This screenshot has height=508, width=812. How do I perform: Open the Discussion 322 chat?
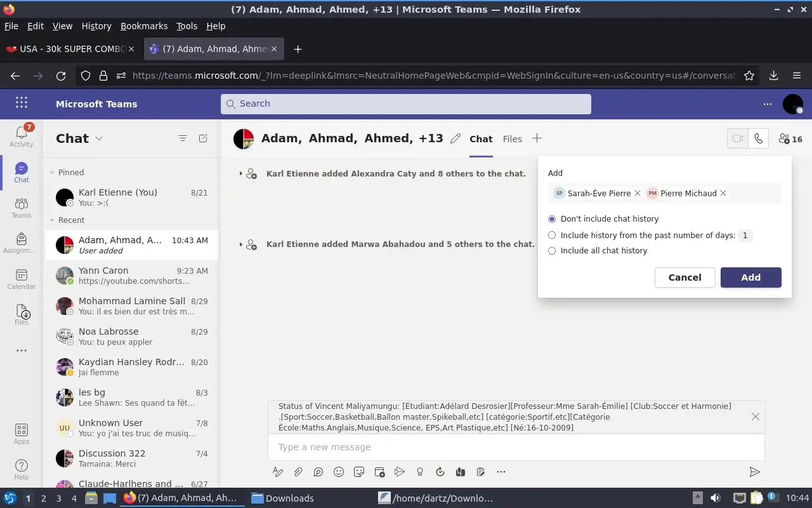(131, 458)
